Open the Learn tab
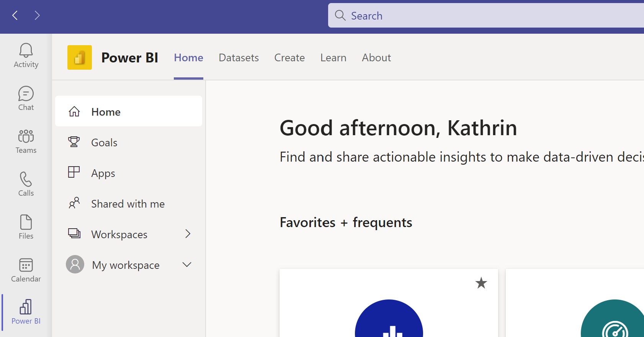The width and height of the screenshot is (644, 337). [x=333, y=57]
